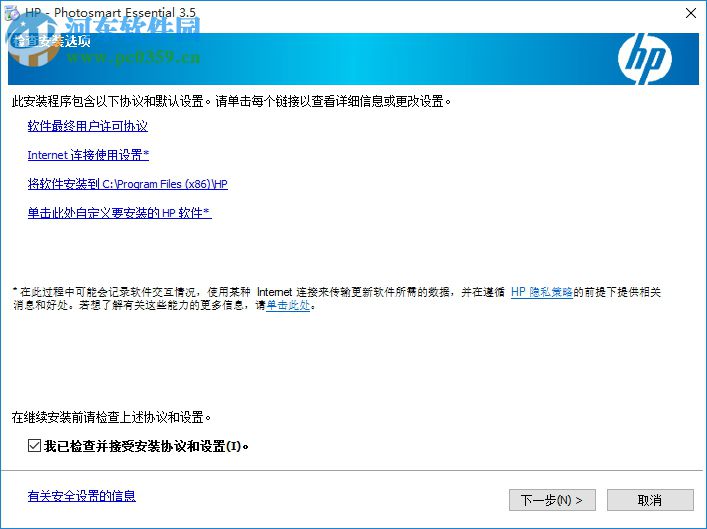The image size is (707, 529).
Task: Click the installer icon in the title bar
Action: click(12, 13)
